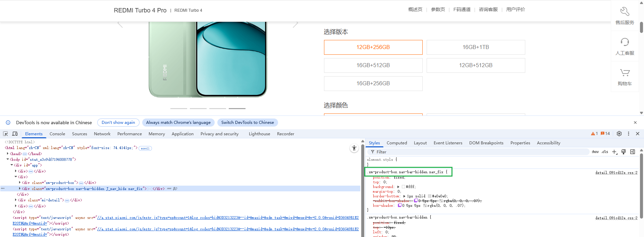Viewport: 644px width, 237px height.
Task: Select the 16GB+256GB version
Action: (373, 84)
